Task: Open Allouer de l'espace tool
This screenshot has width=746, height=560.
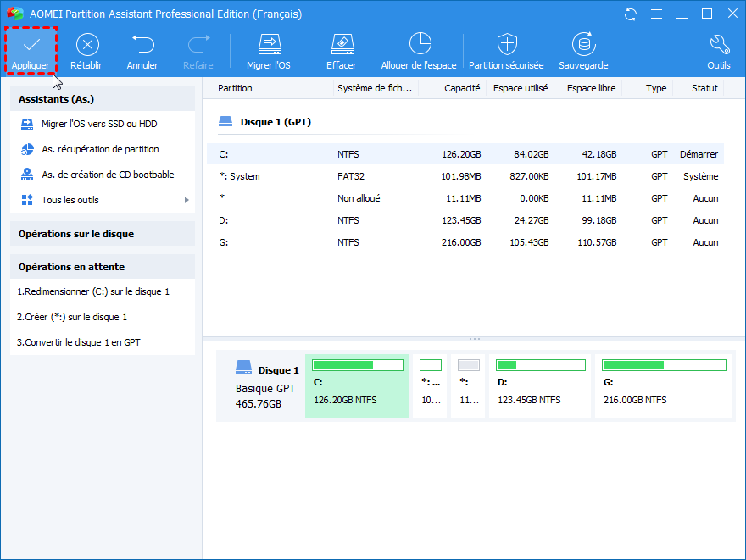Action: (419, 52)
